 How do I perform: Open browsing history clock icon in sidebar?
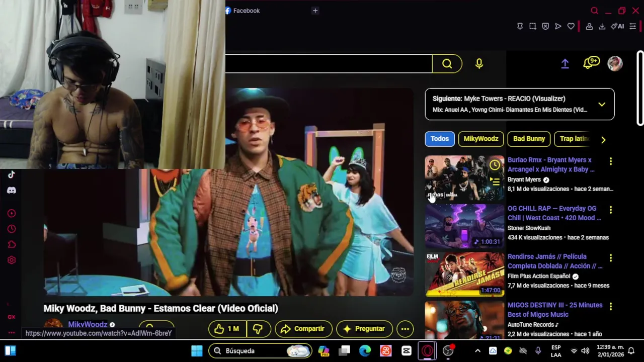pyautogui.click(x=11, y=229)
